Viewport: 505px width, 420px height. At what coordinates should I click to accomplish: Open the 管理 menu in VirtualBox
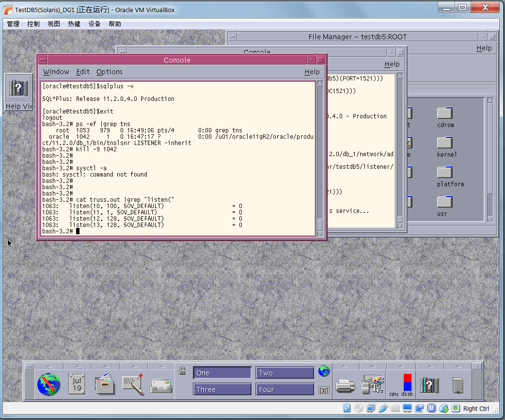[13, 24]
